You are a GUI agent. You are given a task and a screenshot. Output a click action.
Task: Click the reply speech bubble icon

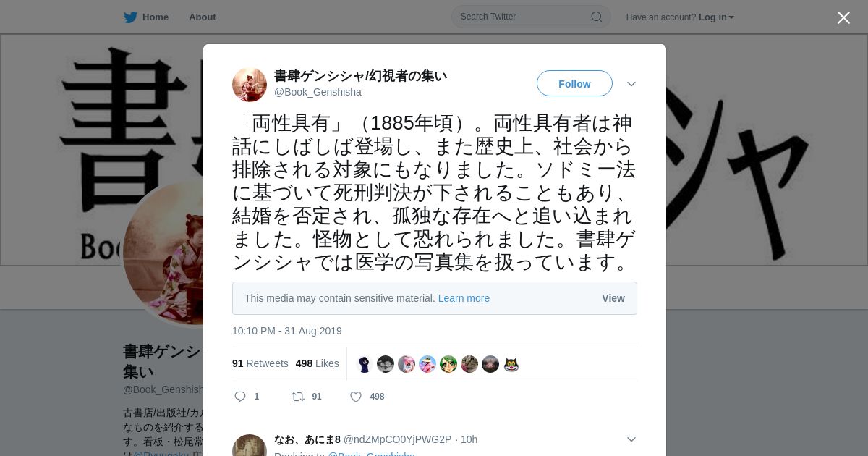pyautogui.click(x=241, y=397)
